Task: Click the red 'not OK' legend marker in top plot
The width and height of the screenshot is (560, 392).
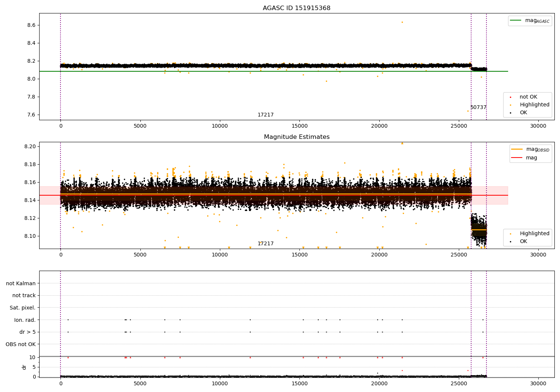Action: point(510,97)
